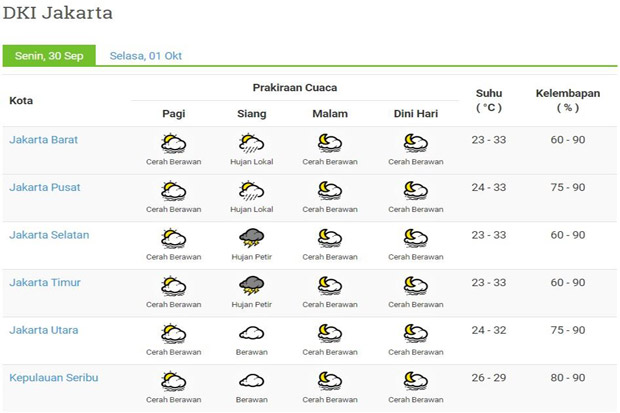Click Jakarta Pusat temperature 24 - 33
The width and height of the screenshot is (620, 413).
[489, 187]
